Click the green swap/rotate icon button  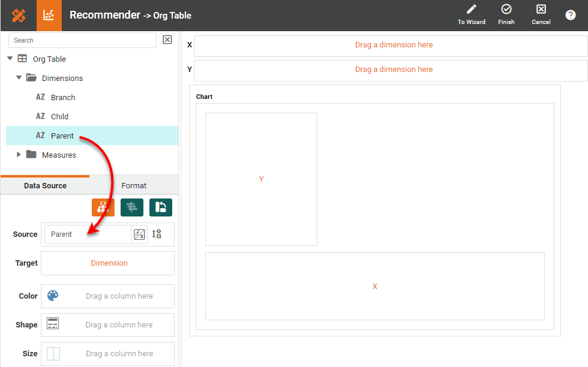[x=160, y=207]
